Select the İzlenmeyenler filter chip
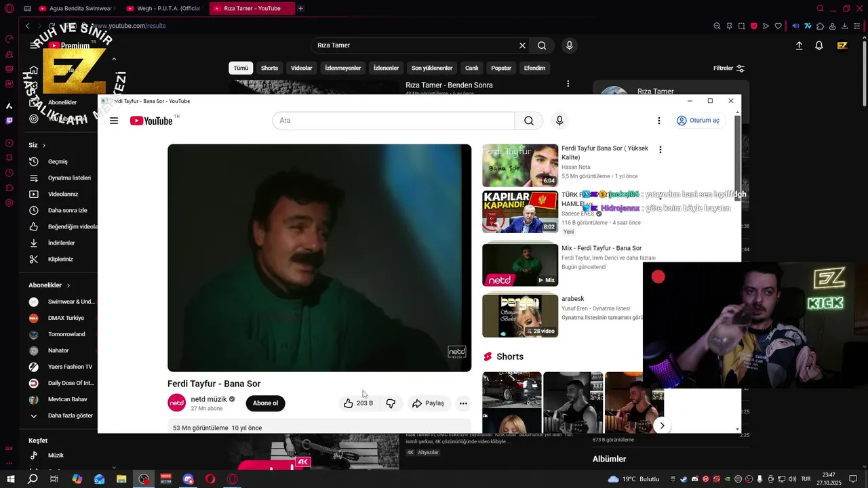The width and height of the screenshot is (868, 488). click(343, 68)
